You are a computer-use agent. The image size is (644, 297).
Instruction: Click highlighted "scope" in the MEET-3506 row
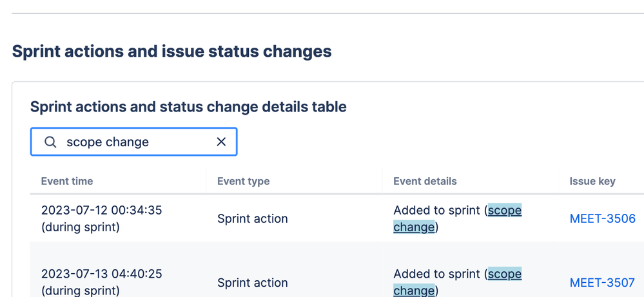pos(505,210)
